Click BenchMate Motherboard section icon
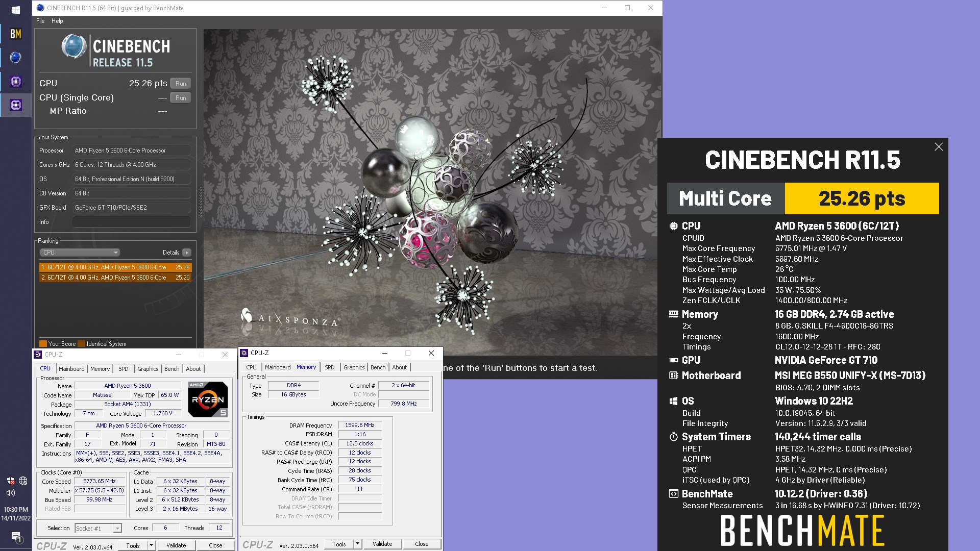The image size is (980, 551). [673, 375]
